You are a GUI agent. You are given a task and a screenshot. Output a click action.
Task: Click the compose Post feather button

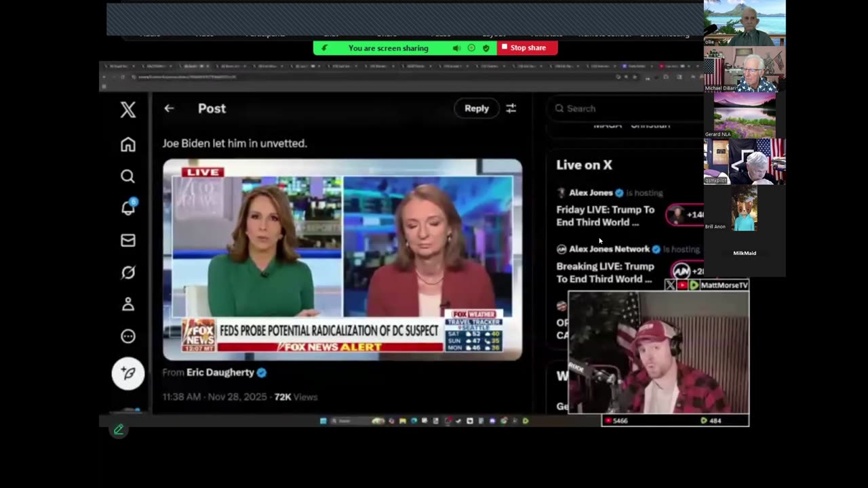pyautogui.click(x=128, y=373)
